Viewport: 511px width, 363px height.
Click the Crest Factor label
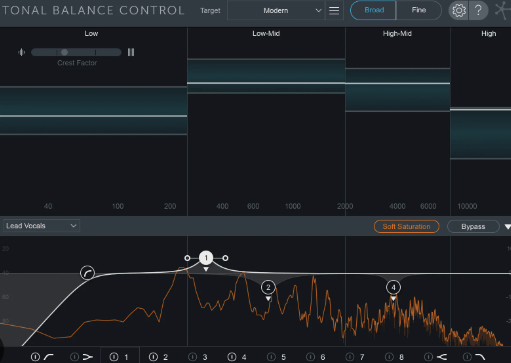click(77, 63)
